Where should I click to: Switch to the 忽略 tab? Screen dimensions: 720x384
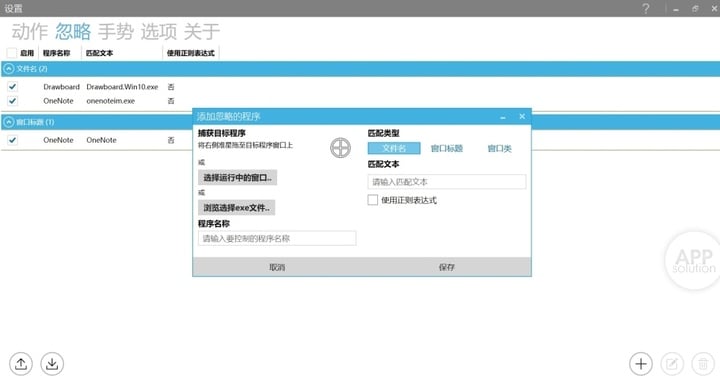pos(73,31)
